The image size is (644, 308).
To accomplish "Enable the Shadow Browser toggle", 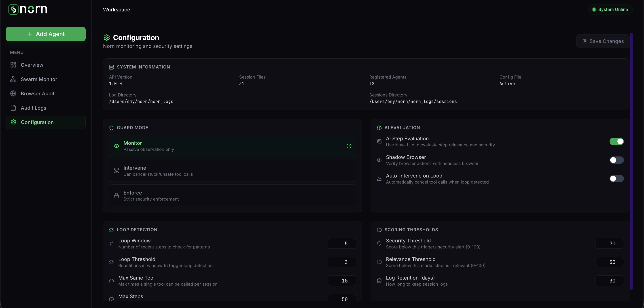I will coord(616,160).
